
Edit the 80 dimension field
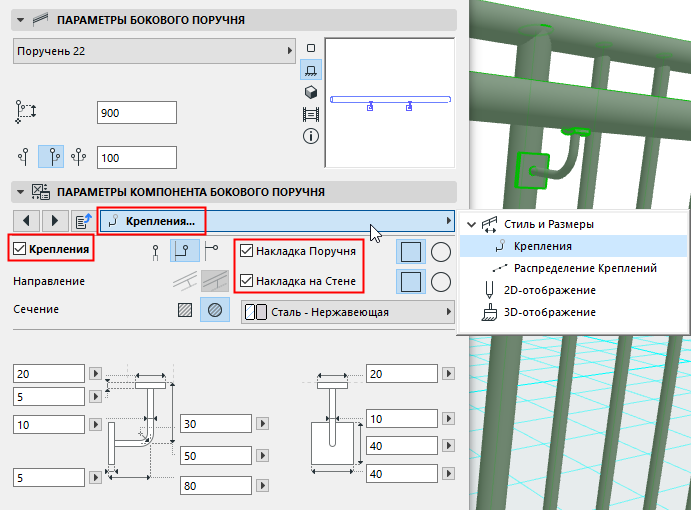pos(216,485)
